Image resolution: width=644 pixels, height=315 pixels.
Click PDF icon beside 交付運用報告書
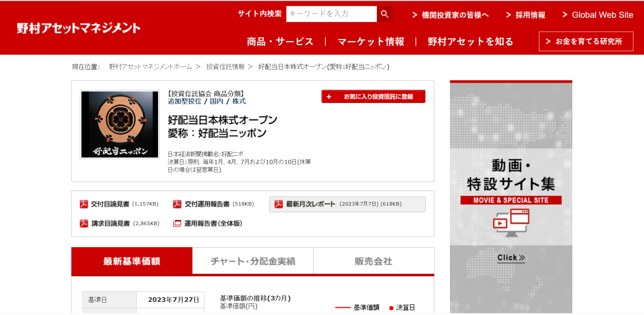[177, 204]
